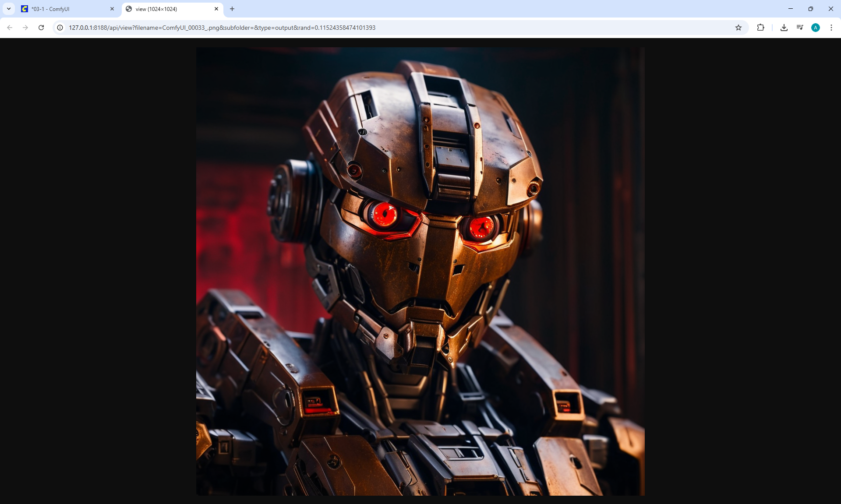Image resolution: width=841 pixels, height=504 pixels.
Task: Click the ComfyUI tab favicon
Action: point(25,9)
